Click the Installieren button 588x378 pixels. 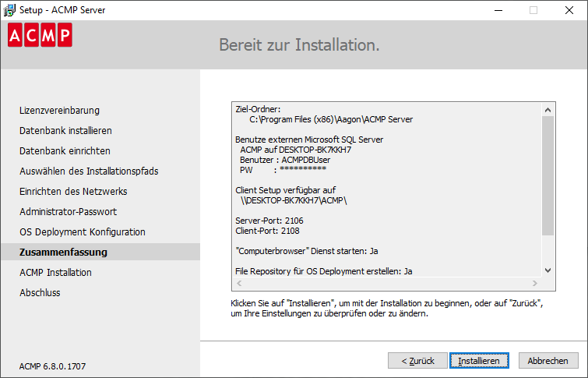pos(479,361)
